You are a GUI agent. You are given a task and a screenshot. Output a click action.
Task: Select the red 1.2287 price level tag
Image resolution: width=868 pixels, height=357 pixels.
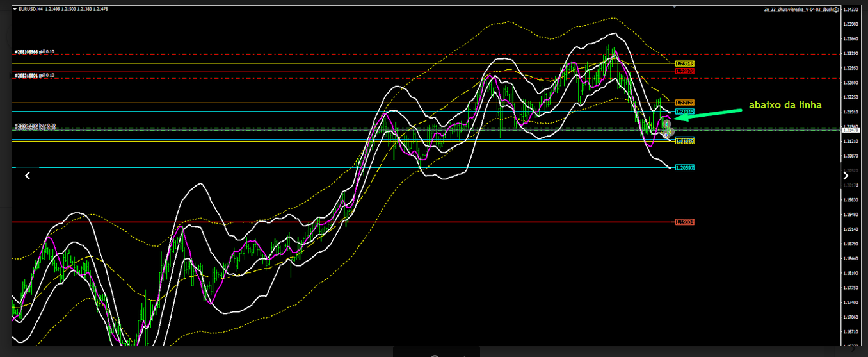pyautogui.click(x=685, y=71)
